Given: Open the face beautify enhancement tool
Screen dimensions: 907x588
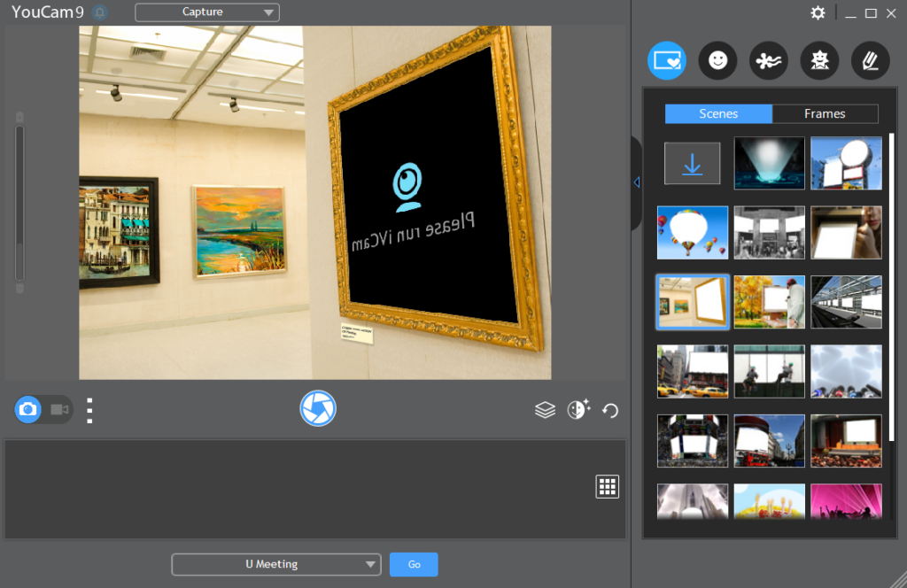Looking at the screenshot, I should [x=578, y=409].
